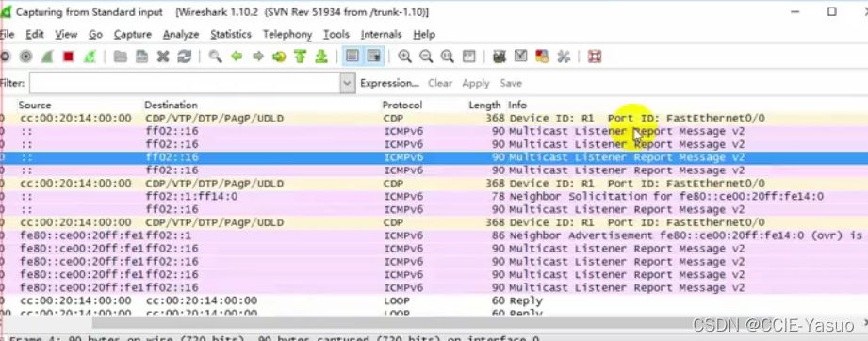Open the capture options icon
Screen dimensions: 868x341
[x=26, y=57]
